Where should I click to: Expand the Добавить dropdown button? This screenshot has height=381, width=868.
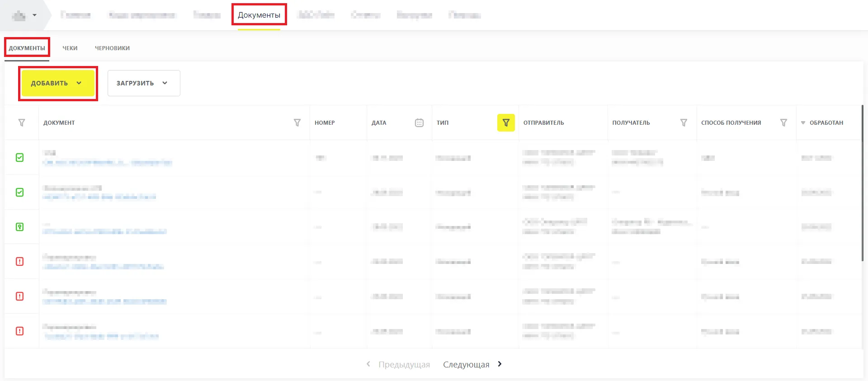(57, 83)
